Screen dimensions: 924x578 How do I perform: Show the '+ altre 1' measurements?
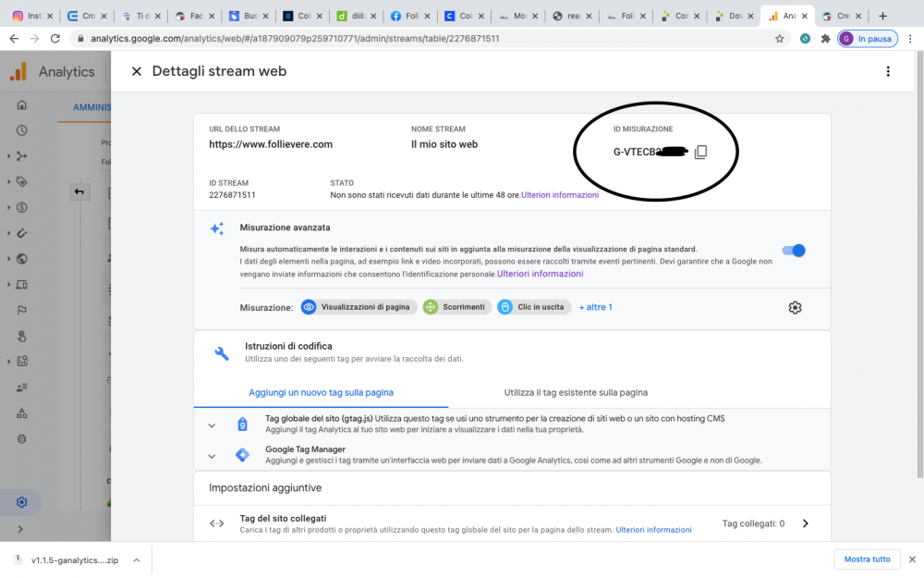click(x=595, y=307)
